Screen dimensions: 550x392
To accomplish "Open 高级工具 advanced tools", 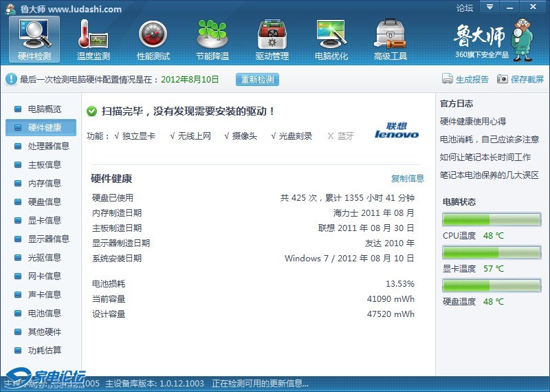I will tap(390, 39).
